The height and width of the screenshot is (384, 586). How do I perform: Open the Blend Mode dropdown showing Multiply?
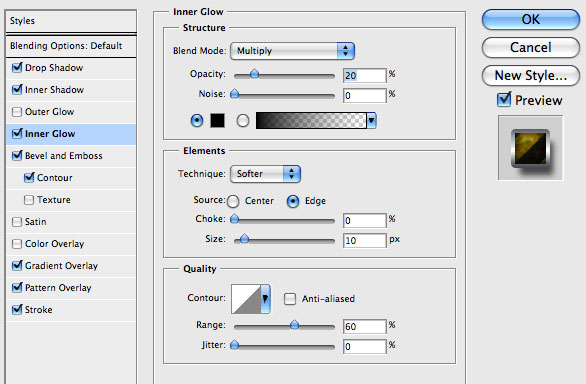[292, 51]
